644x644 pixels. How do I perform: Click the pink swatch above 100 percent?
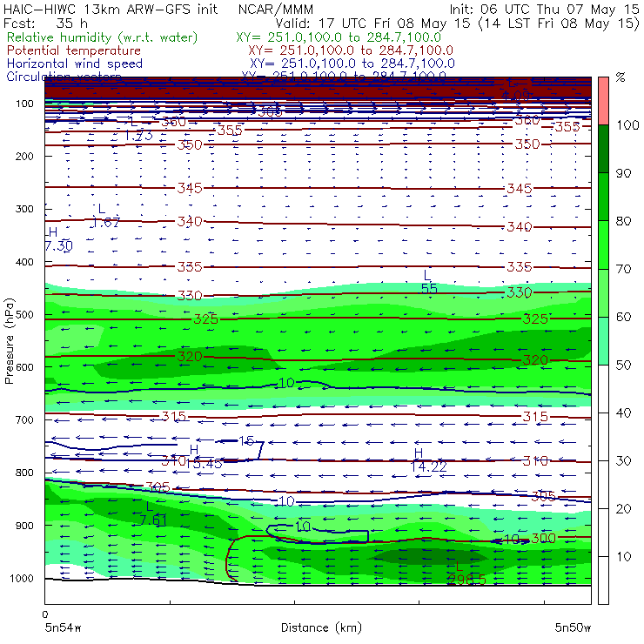click(x=603, y=101)
